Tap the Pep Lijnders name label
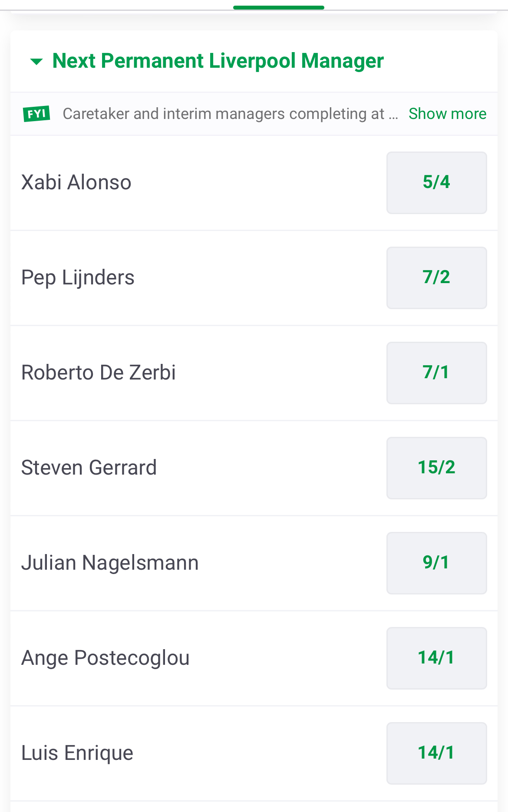This screenshot has height=812, width=508. (78, 278)
